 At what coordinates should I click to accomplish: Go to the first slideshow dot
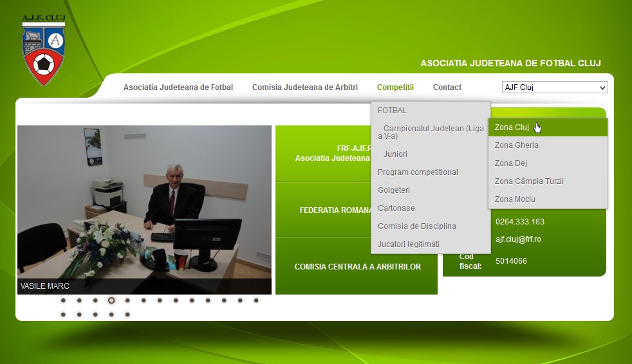pos(63,300)
